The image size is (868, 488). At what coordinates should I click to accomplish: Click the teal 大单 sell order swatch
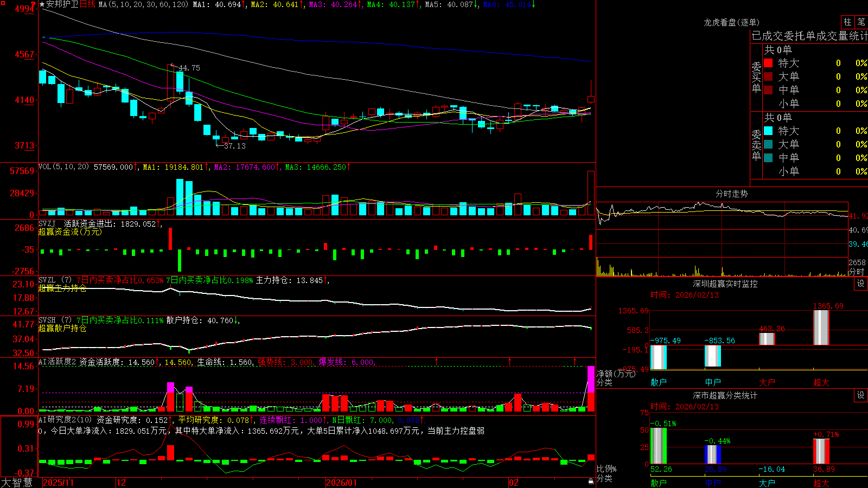768,144
